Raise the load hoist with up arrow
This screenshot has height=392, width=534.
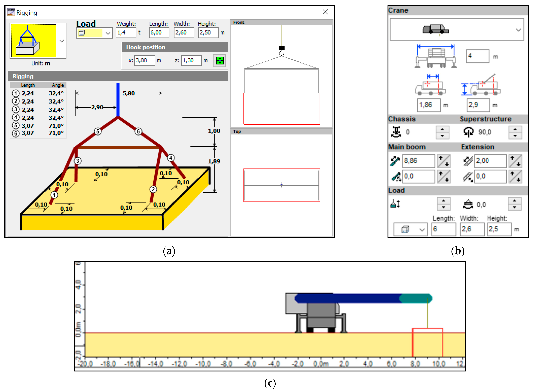[x=443, y=201]
